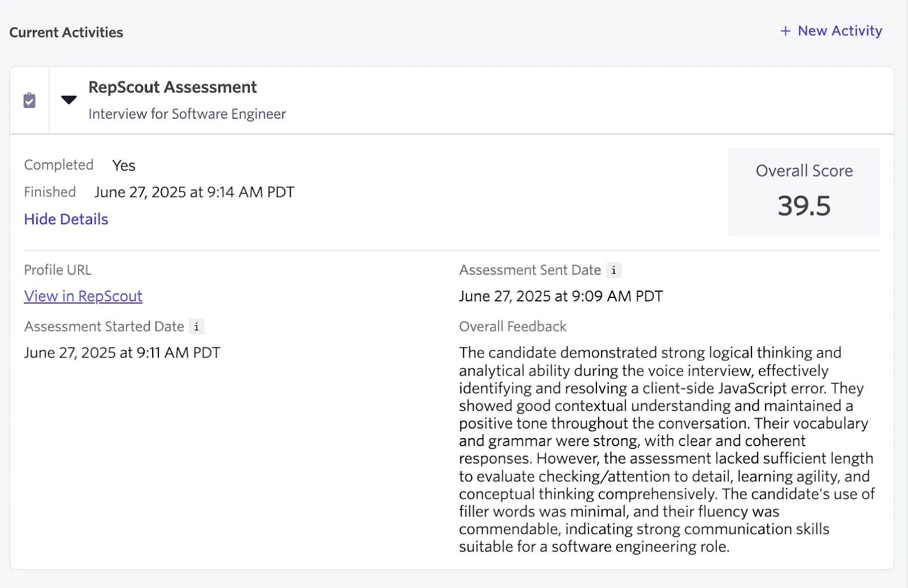
Task: Click the Overall Feedback label
Action: [512, 327]
